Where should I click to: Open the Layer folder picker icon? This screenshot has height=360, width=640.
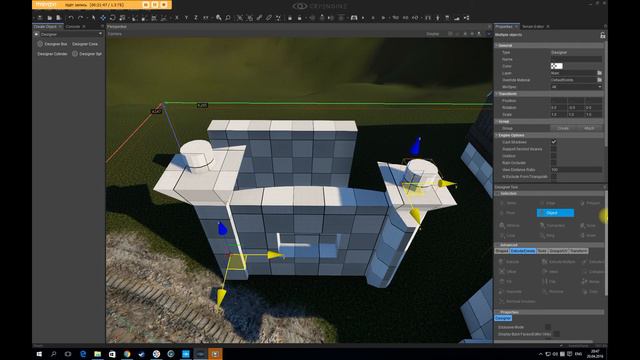[600, 73]
